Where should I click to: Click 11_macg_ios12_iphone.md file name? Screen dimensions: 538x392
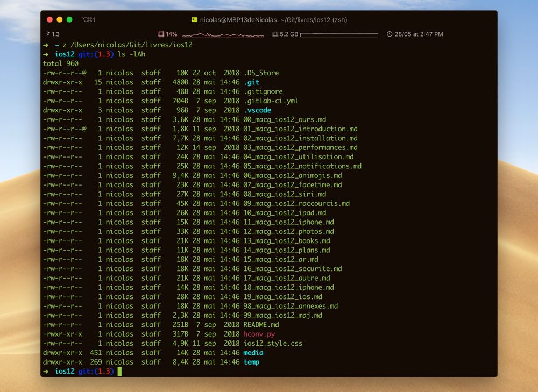pos(288,222)
